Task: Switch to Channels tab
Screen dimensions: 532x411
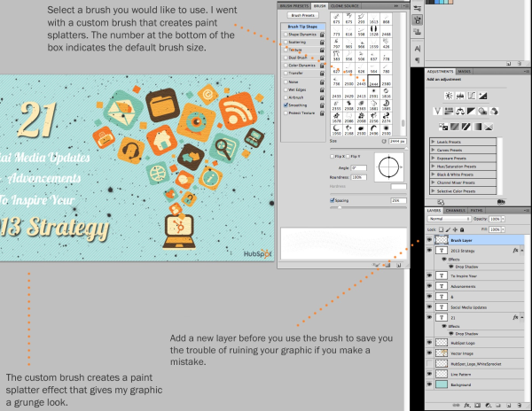Action: pos(456,211)
